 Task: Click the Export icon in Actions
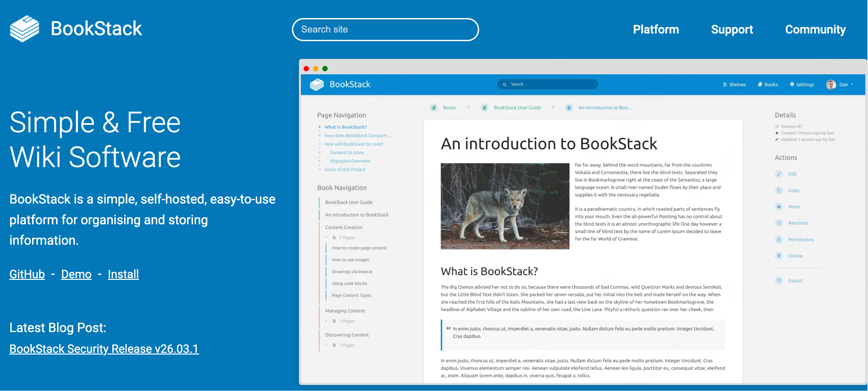(779, 280)
